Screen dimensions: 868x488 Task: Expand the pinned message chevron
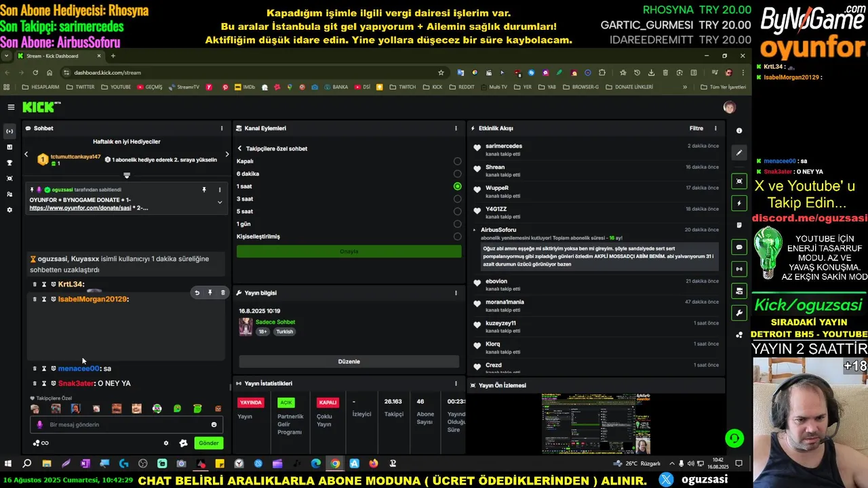click(x=220, y=202)
